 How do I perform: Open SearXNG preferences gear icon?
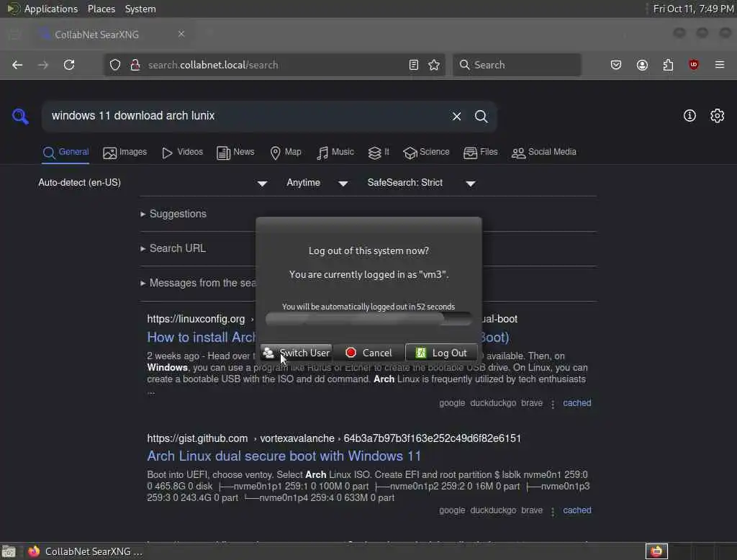pyautogui.click(x=718, y=116)
